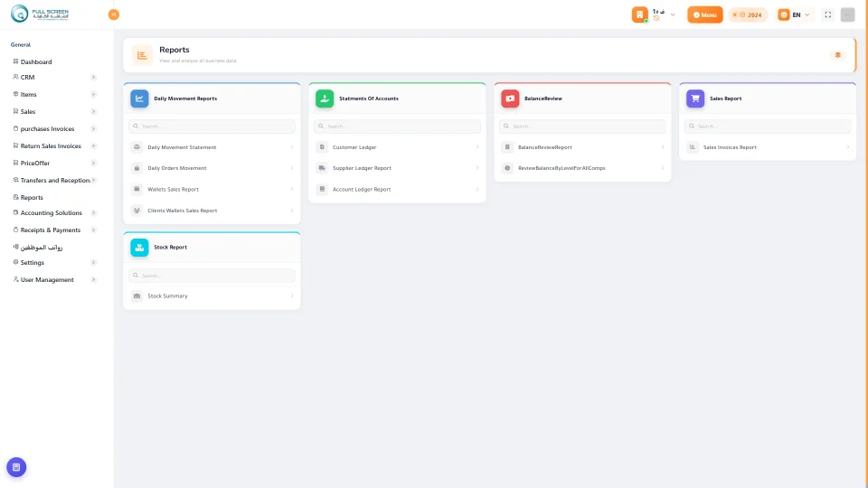Click the BalanceReviewReport row icon
Viewport: 868px width, 488px height.
click(x=507, y=147)
